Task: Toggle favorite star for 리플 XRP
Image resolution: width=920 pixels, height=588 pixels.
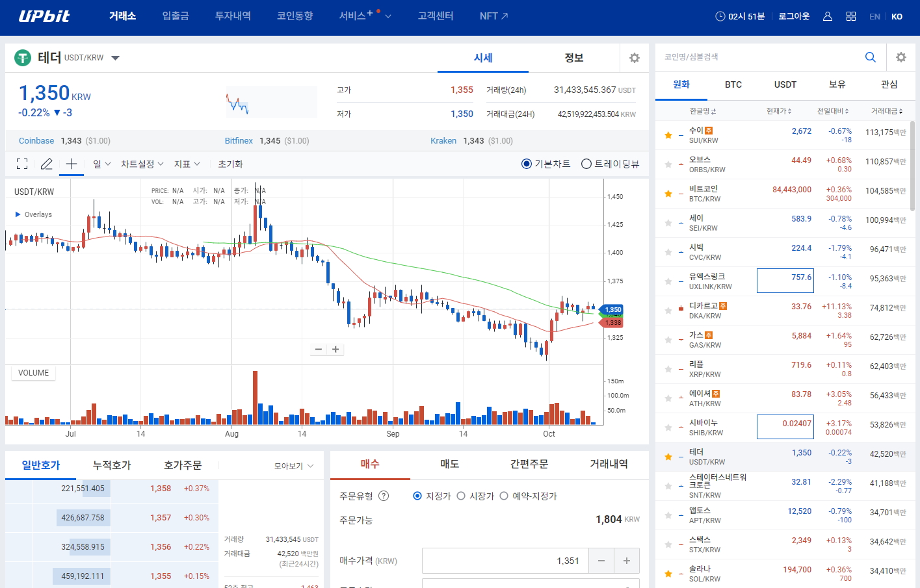Action: [668, 369]
